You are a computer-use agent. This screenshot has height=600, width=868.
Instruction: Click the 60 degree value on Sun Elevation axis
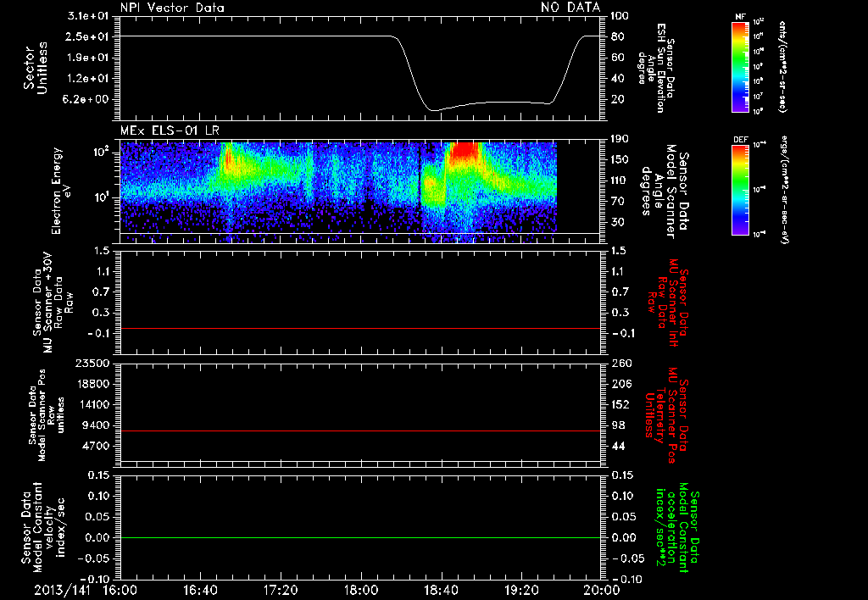click(x=617, y=58)
